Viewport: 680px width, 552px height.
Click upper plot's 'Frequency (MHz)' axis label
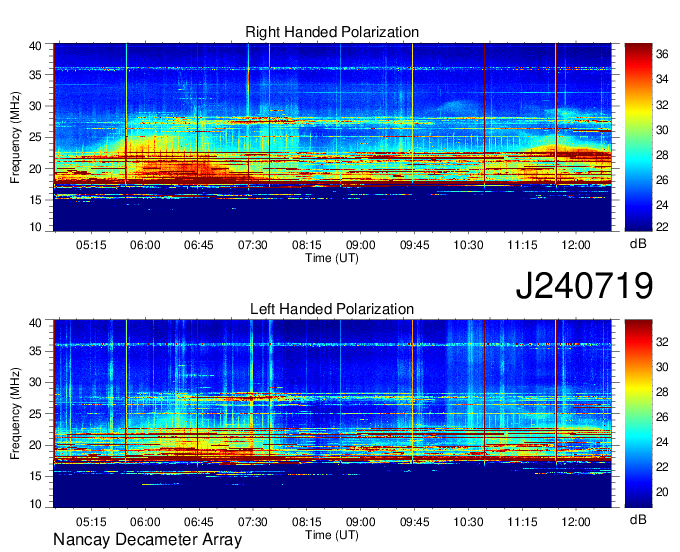[15, 137]
